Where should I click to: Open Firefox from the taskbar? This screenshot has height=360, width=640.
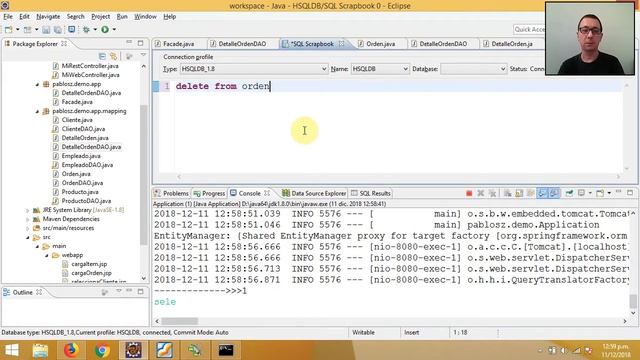point(71,350)
